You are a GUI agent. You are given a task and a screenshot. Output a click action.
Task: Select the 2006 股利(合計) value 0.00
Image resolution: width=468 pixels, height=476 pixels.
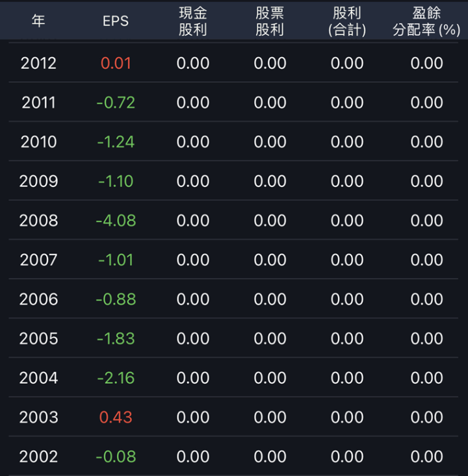(x=347, y=299)
